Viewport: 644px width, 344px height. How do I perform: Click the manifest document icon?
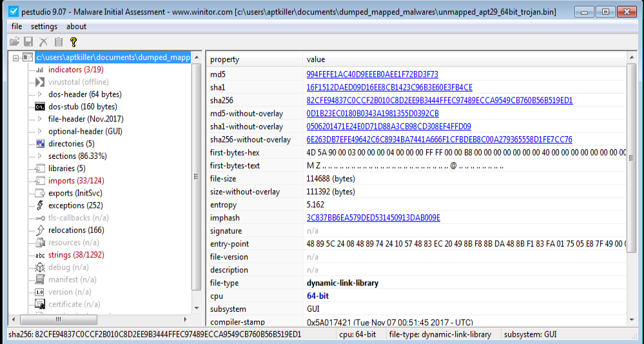[x=40, y=279]
